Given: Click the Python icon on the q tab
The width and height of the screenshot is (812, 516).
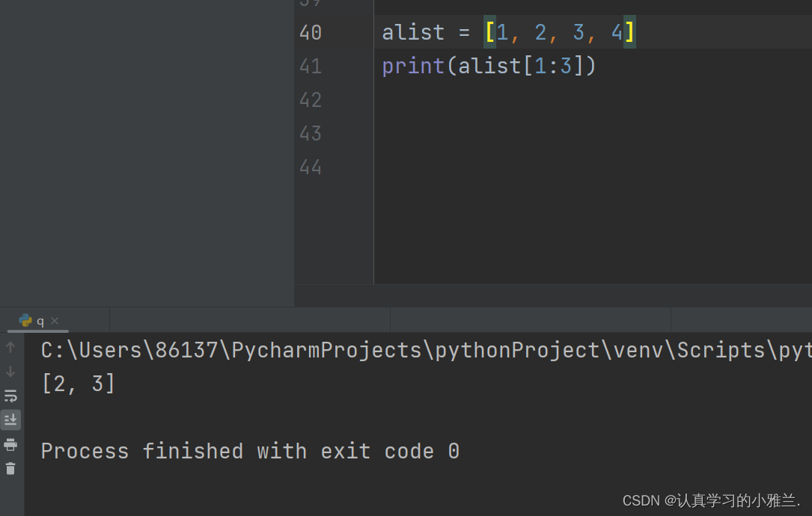Looking at the screenshot, I should pyautogui.click(x=25, y=321).
